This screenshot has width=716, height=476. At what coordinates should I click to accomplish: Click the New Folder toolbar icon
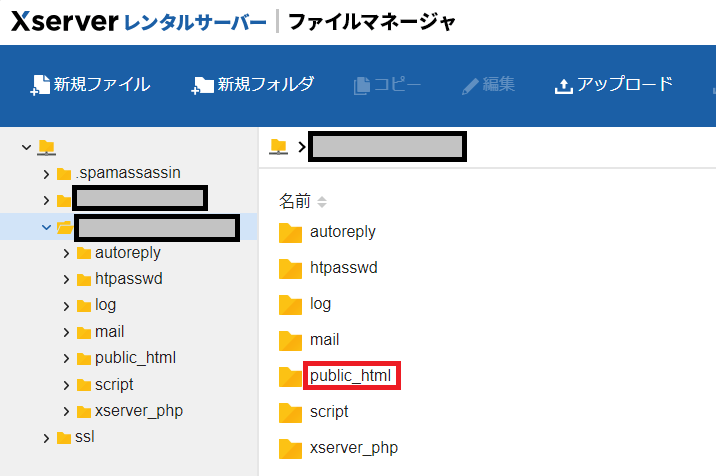(203, 85)
